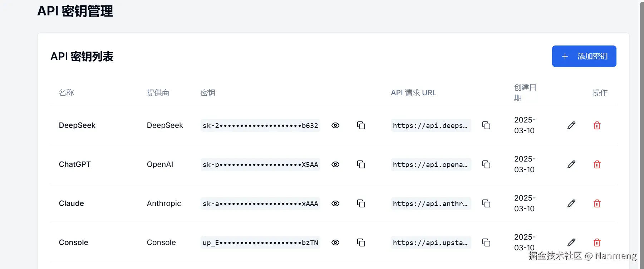The height and width of the screenshot is (269, 644).
Task: Edit the ChatGPT key entry
Action: 571,164
